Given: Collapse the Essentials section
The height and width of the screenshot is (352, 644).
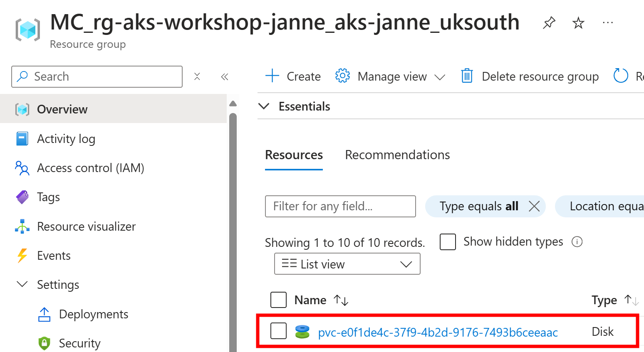Looking at the screenshot, I should point(264,106).
